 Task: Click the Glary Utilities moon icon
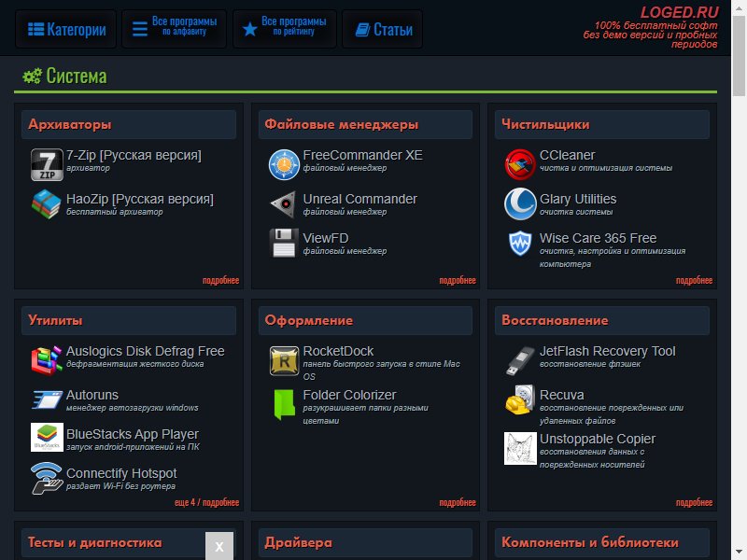520,203
